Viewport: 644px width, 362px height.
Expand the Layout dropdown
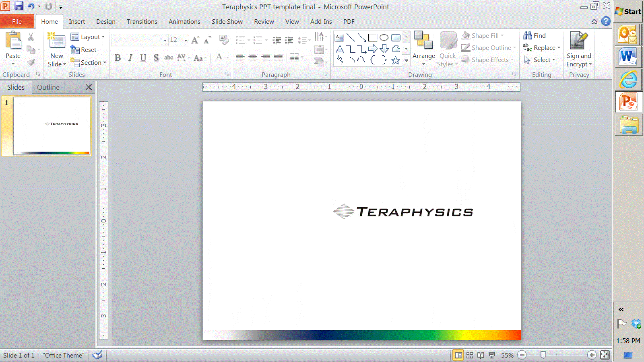(88, 37)
